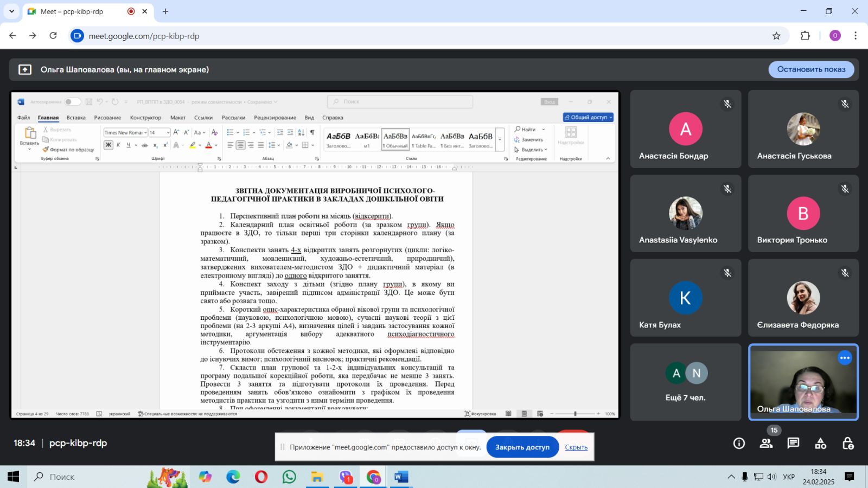Click the Остановить показ button
The width and height of the screenshot is (868, 488).
point(811,69)
